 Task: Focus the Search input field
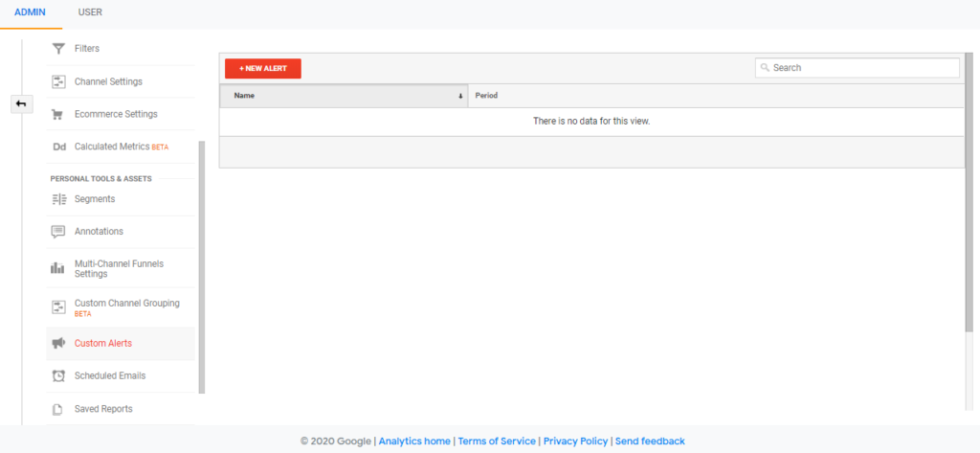tap(857, 68)
